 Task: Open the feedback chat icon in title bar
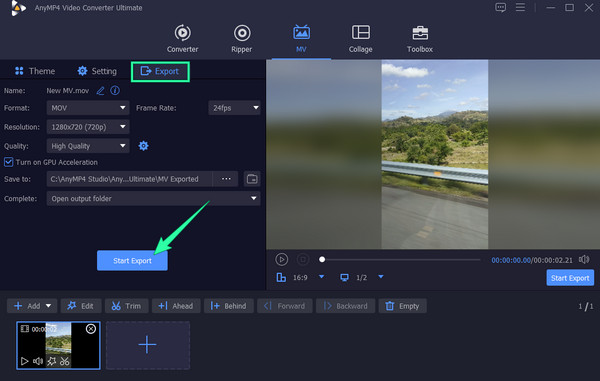click(x=501, y=7)
